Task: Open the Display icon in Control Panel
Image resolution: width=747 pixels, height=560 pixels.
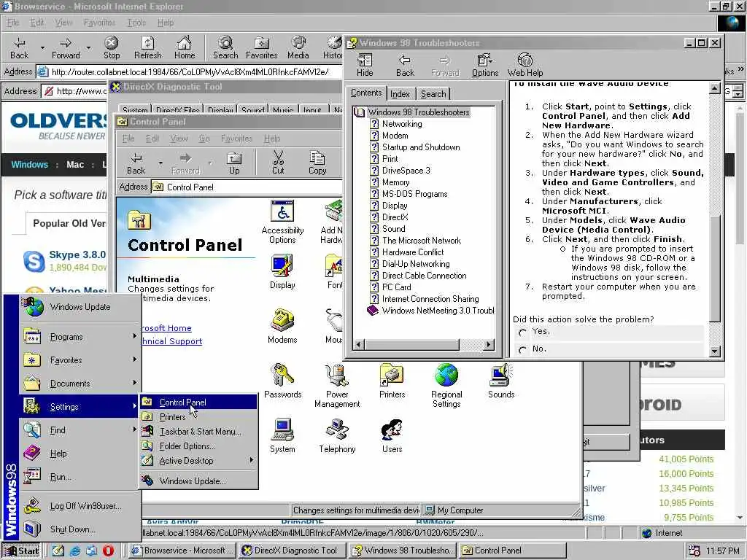Action: point(282,272)
